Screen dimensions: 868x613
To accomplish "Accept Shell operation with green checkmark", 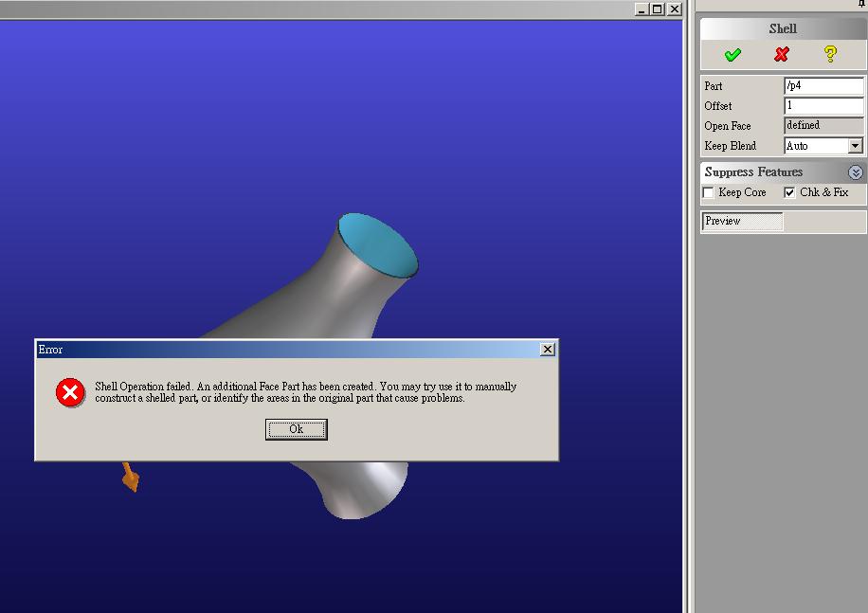I will [732, 54].
